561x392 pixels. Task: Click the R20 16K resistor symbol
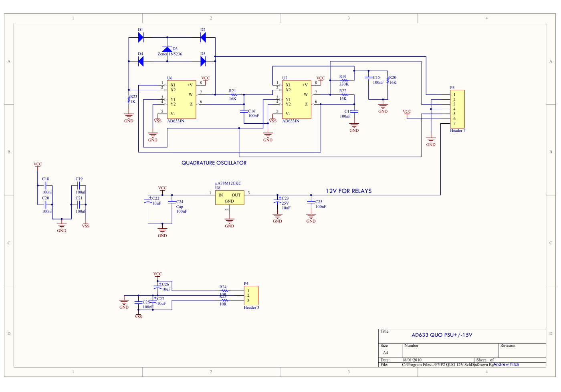[388, 80]
